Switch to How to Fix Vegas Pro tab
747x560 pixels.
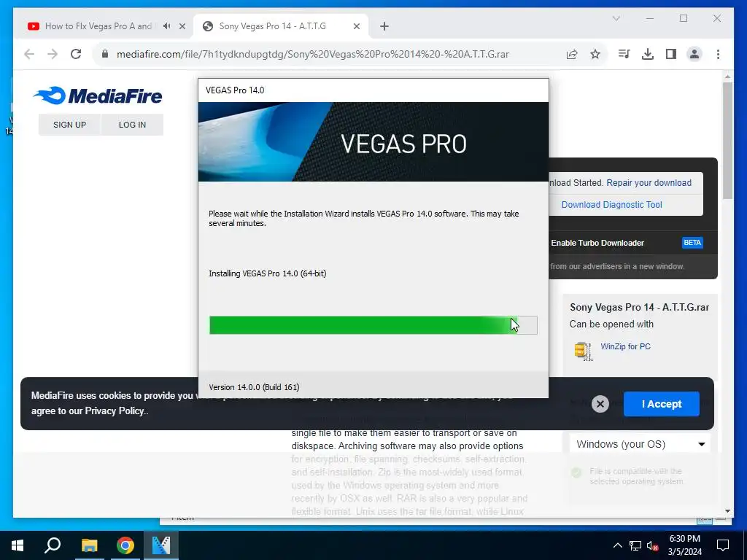tap(98, 26)
